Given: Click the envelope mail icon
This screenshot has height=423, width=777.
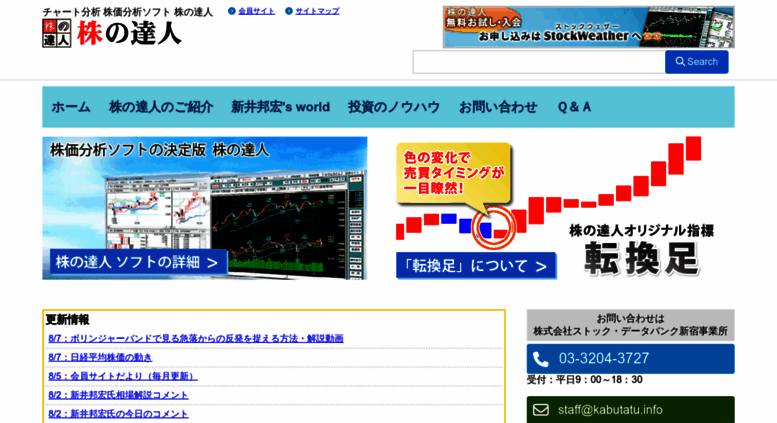Looking at the screenshot, I should [x=541, y=410].
